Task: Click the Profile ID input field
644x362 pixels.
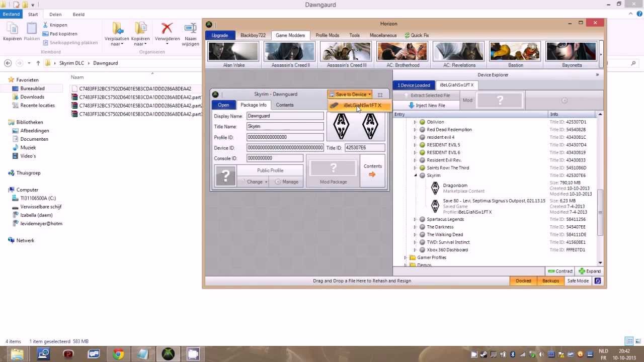Action: tap(285, 137)
